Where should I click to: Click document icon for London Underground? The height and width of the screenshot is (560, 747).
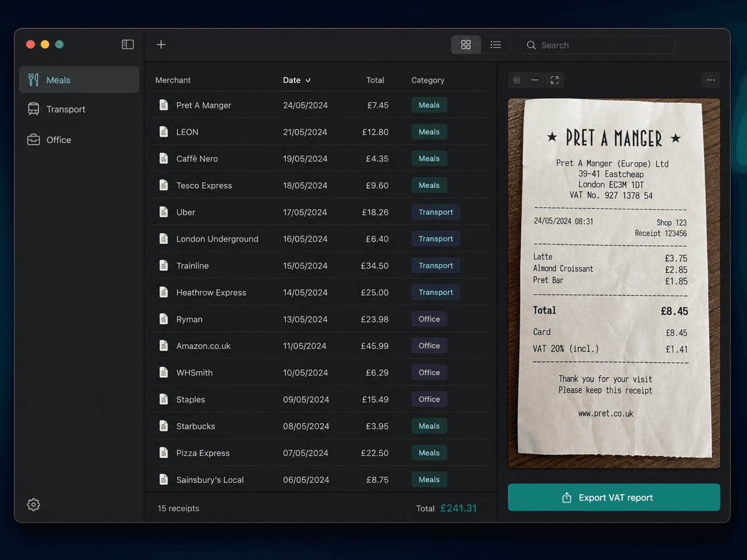pos(164,239)
